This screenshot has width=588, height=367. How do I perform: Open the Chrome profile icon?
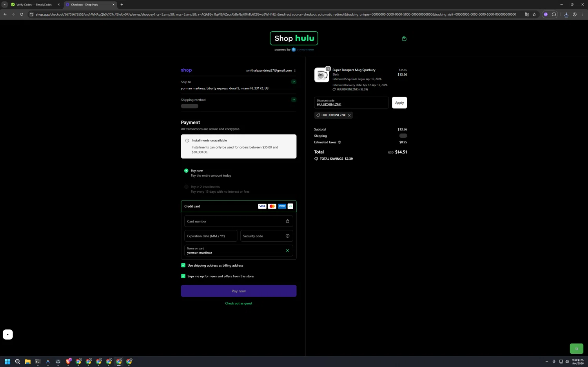[x=575, y=14]
